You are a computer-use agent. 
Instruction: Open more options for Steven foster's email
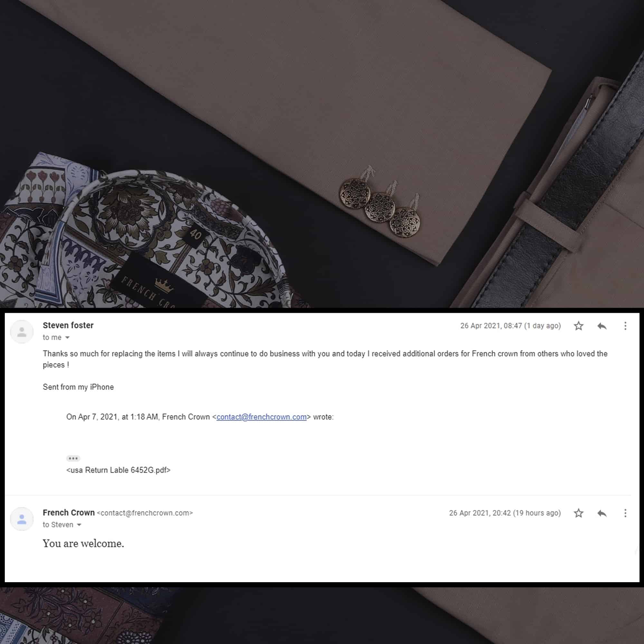click(625, 326)
